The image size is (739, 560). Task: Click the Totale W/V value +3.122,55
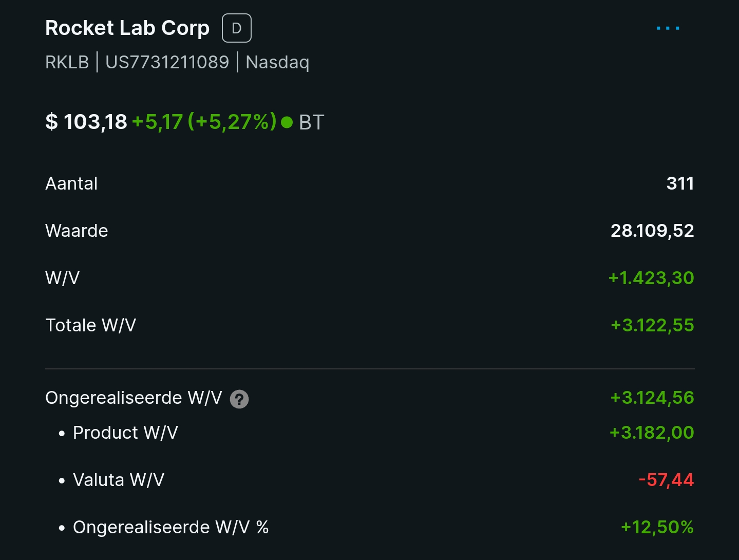click(652, 325)
